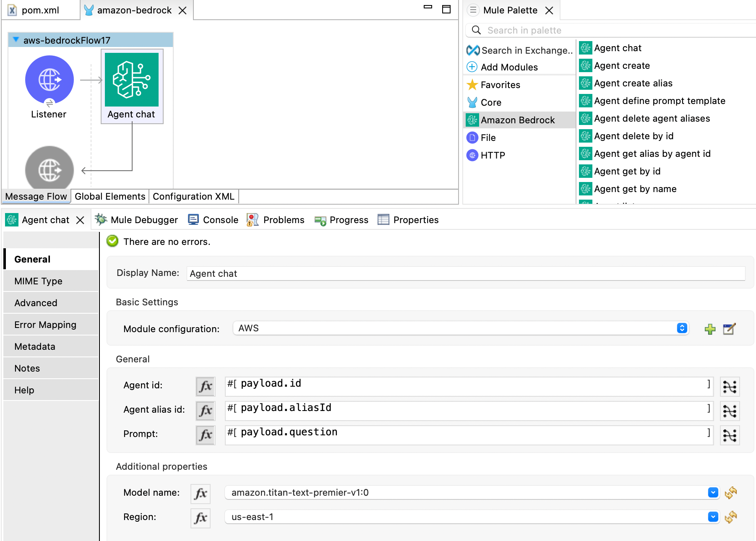Screen dimensions: 756x541
Task: Open the Mule Debugger view
Action: coord(136,220)
